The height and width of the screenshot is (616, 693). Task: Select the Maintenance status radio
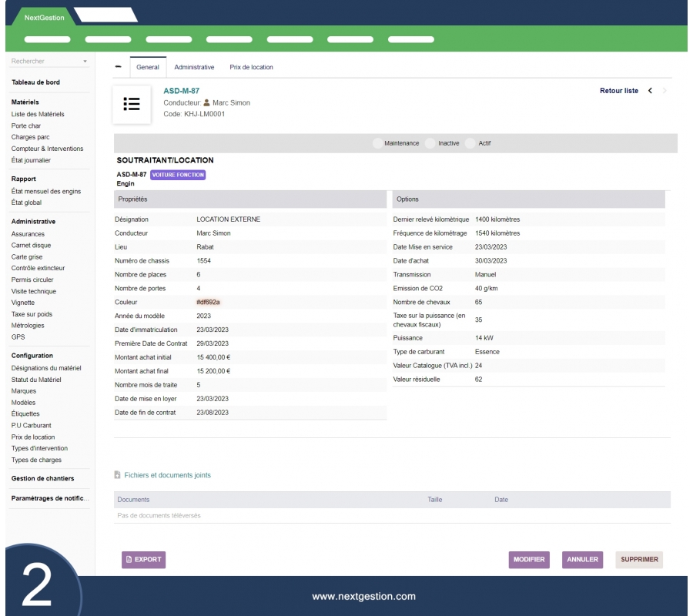pos(377,143)
